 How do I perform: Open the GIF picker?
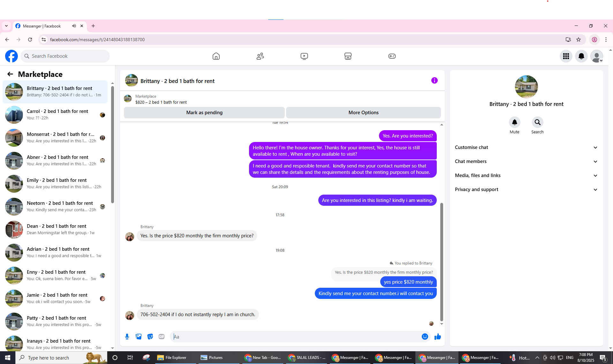[x=162, y=337]
